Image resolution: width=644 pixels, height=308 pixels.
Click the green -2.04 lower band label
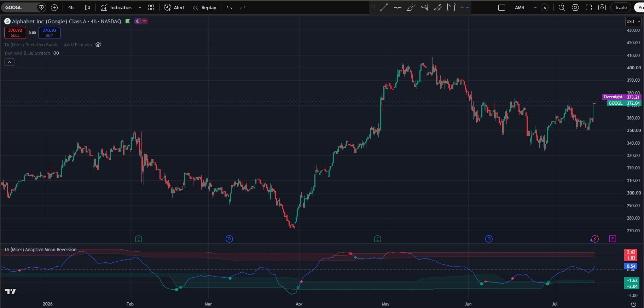631,286
